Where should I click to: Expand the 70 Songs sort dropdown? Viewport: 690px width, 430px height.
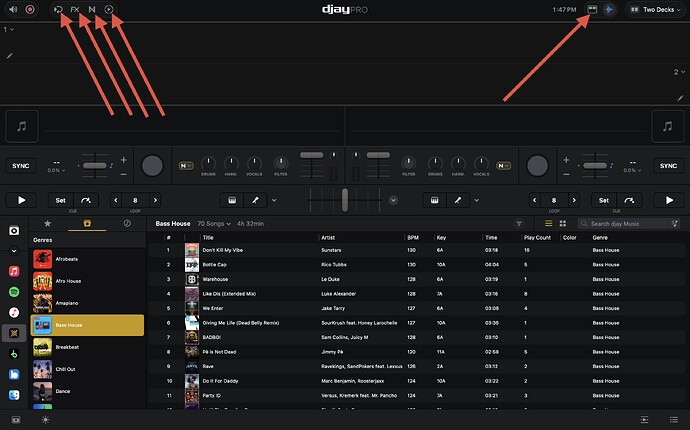[x=215, y=224]
